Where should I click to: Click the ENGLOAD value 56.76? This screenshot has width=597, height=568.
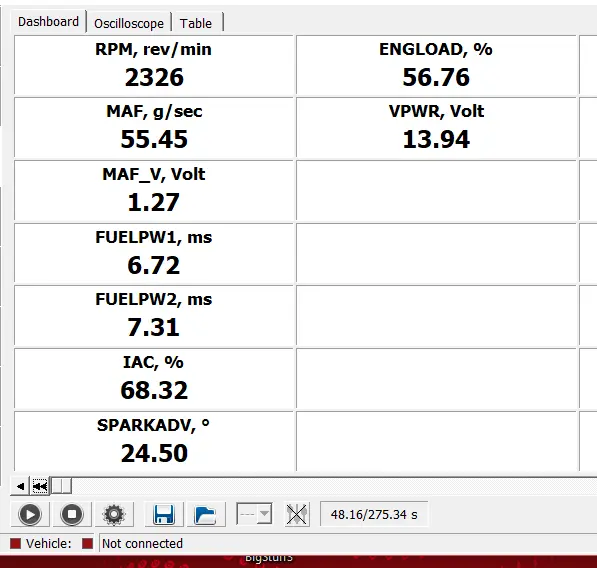436,77
